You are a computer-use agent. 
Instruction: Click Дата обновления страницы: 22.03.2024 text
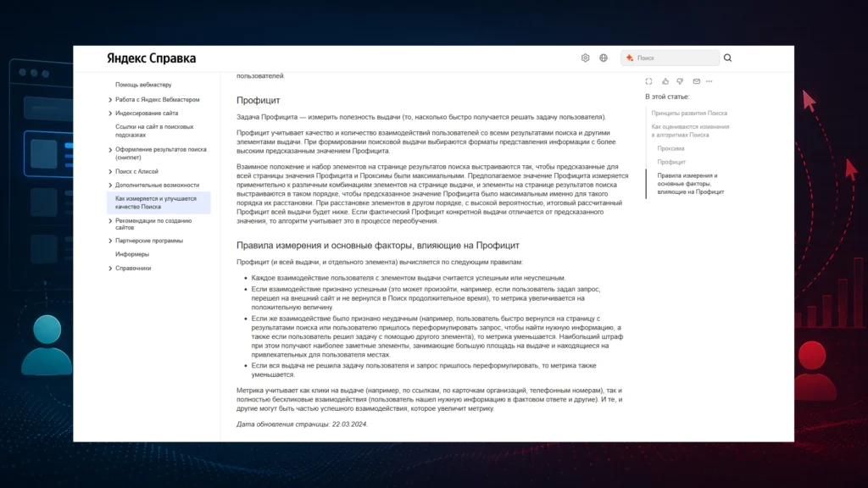point(302,424)
